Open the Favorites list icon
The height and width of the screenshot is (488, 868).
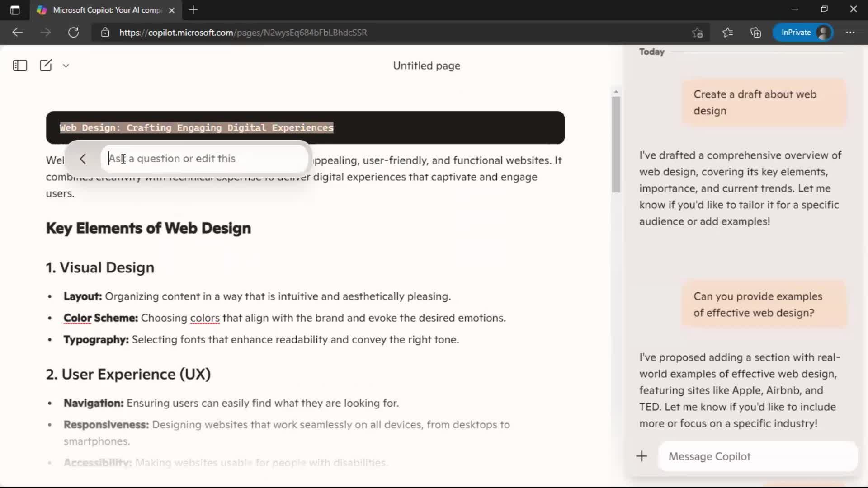pyautogui.click(x=727, y=33)
